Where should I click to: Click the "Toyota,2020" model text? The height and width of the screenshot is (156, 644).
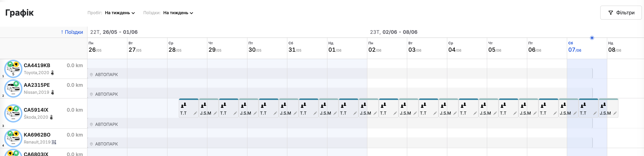coord(37,73)
